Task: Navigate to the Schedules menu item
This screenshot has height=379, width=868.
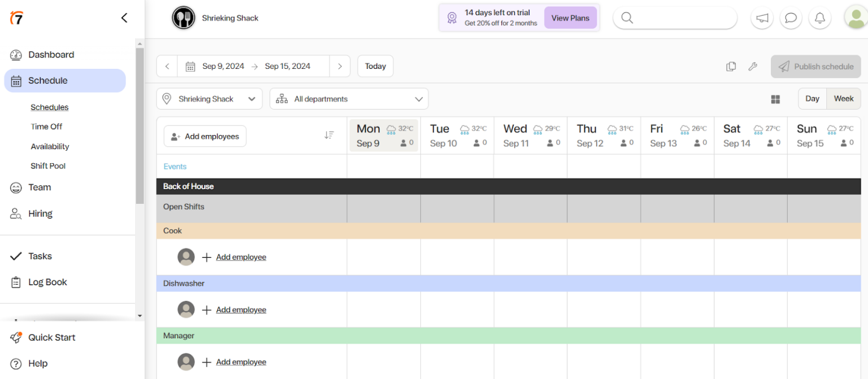Action: [49, 107]
